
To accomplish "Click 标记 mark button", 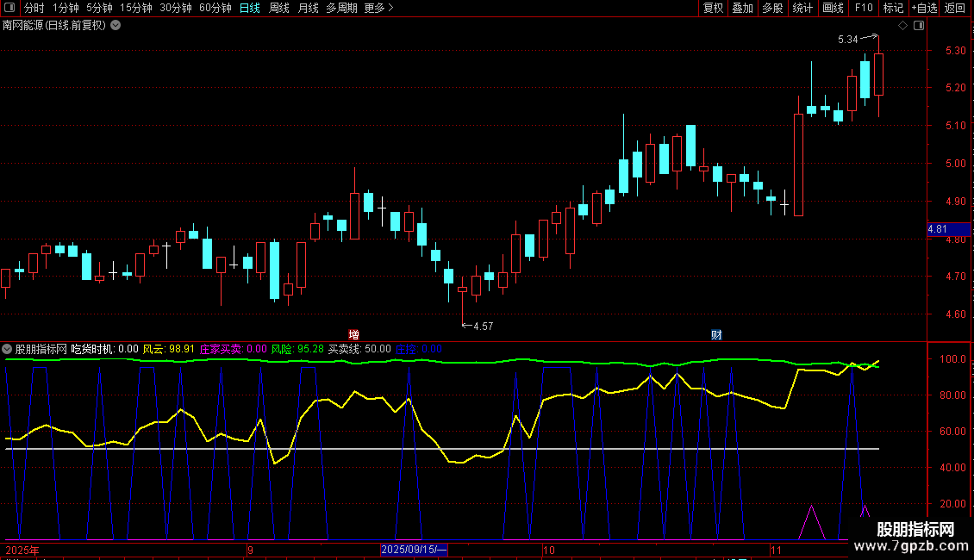I will tap(893, 8).
